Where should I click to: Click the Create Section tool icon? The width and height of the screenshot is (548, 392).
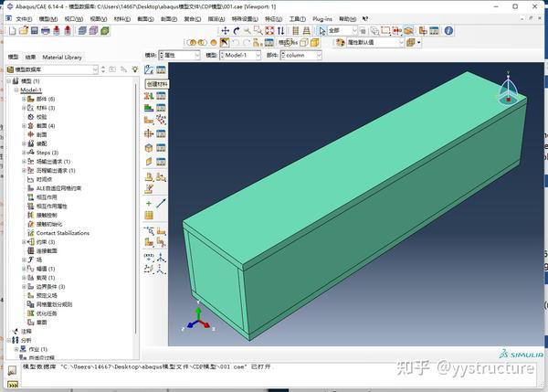tap(149, 95)
